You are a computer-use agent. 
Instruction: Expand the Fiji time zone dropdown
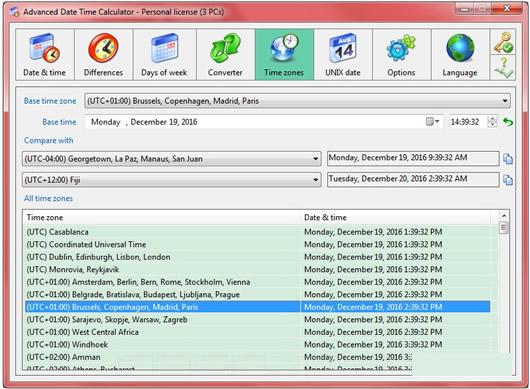pyautogui.click(x=316, y=179)
